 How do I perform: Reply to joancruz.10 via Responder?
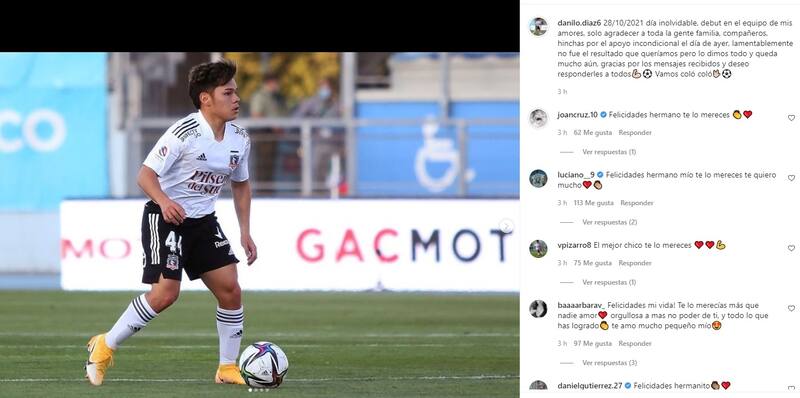(635, 133)
